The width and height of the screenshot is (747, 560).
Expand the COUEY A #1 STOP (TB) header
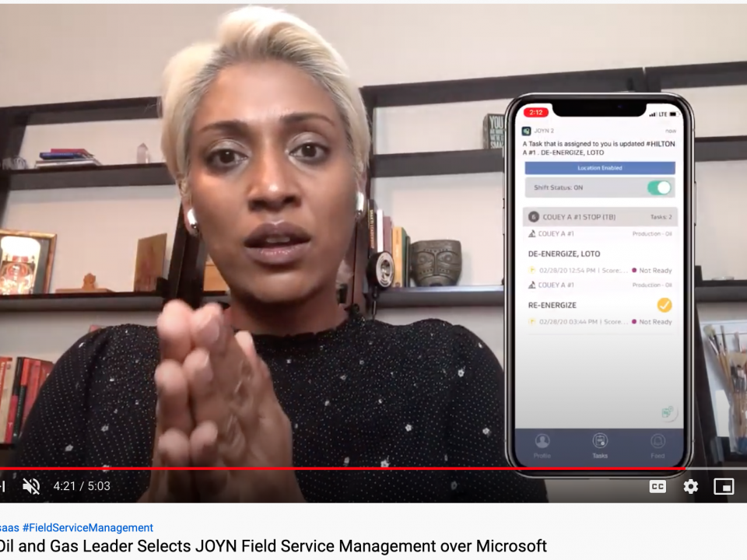coord(600,217)
